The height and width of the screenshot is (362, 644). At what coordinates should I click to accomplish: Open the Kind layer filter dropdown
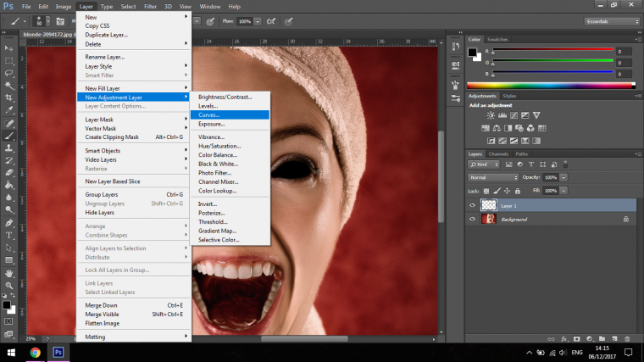tap(483, 164)
